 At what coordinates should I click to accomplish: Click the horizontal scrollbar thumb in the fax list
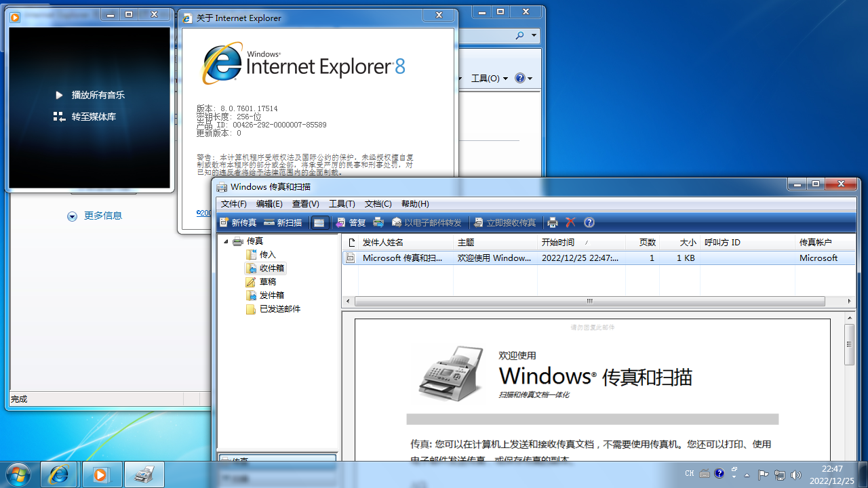(x=590, y=302)
